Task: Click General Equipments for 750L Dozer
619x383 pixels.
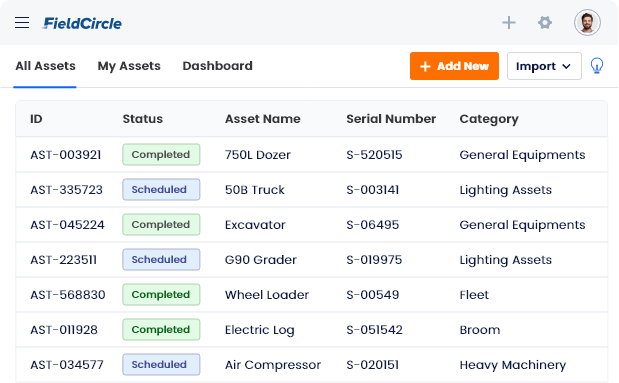Action: pyautogui.click(x=522, y=155)
